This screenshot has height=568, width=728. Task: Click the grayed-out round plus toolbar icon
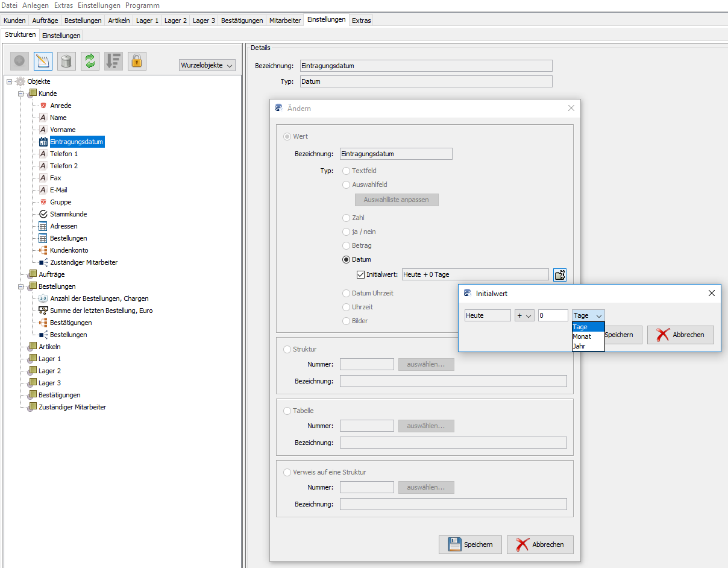pyautogui.click(x=19, y=61)
